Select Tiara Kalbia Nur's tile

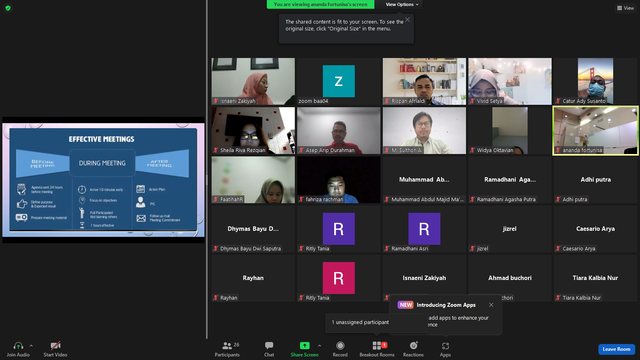point(595,278)
